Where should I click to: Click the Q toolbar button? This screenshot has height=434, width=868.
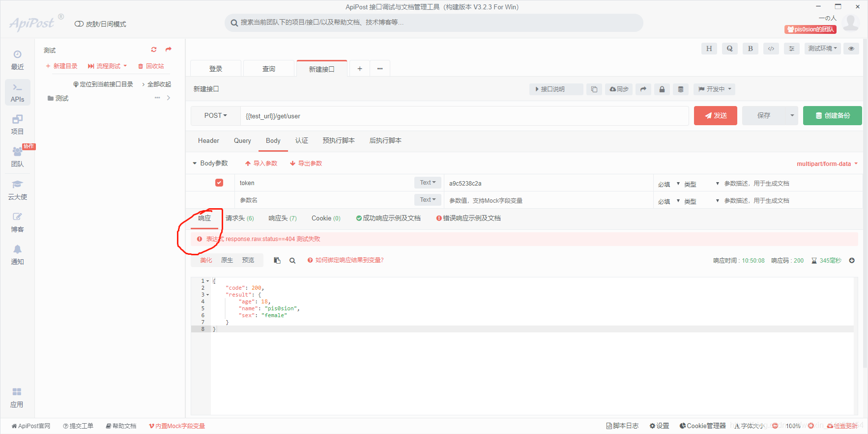(729, 49)
